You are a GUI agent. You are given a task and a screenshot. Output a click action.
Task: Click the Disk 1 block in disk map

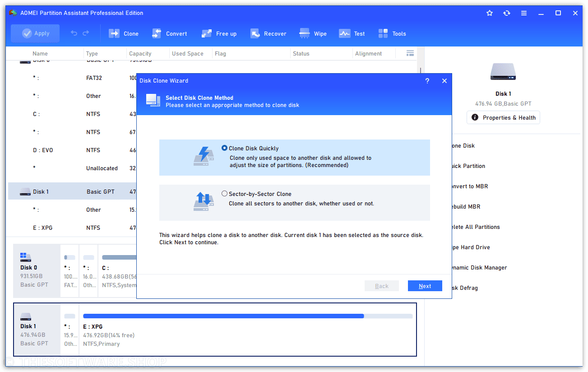(37, 330)
